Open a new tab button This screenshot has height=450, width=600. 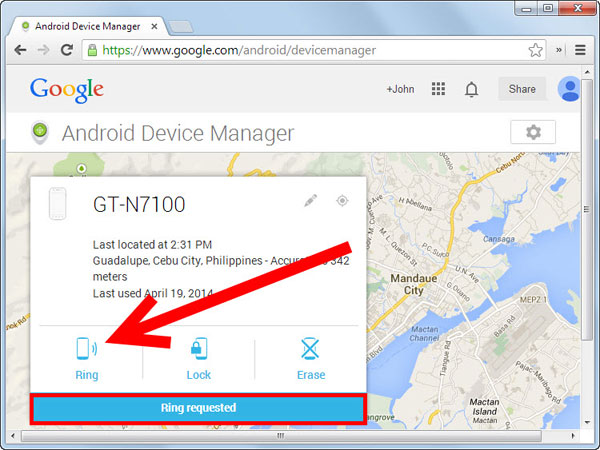(181, 27)
